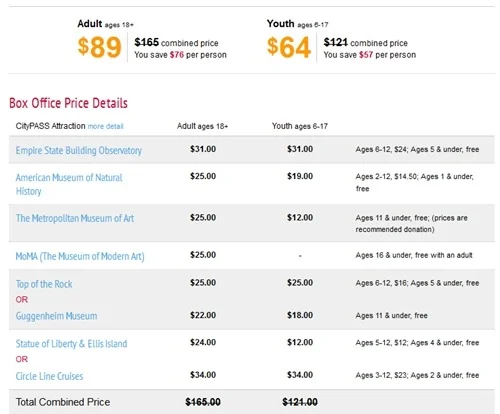Open the Empire State Building Observatory link

pyautogui.click(x=79, y=150)
